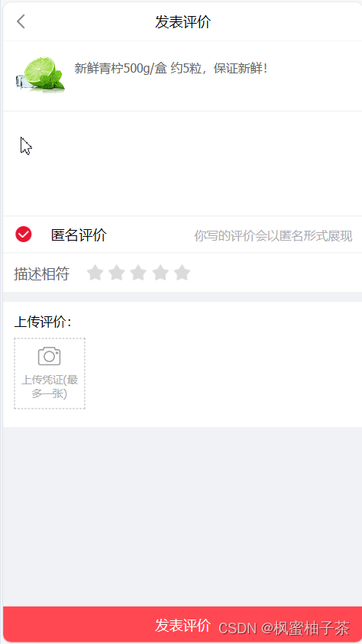The image size is (362, 644).
Task: Click the CSDN @枫蜜柚子茶 watermark
Action: click(284, 628)
